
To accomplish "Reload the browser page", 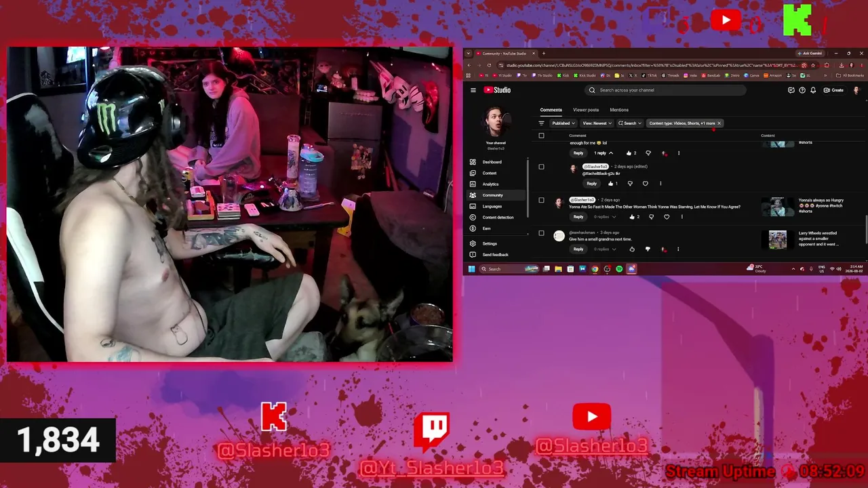I will click(x=489, y=65).
